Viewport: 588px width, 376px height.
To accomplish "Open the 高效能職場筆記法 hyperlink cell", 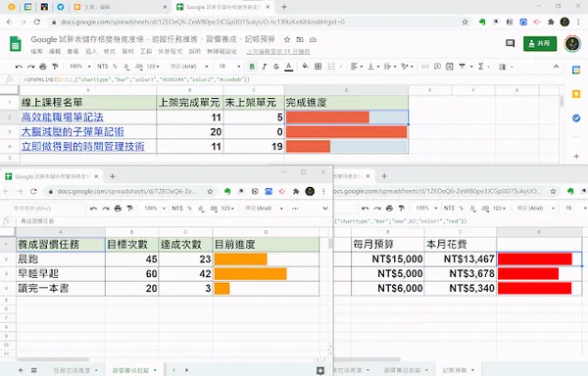I will pos(63,117).
